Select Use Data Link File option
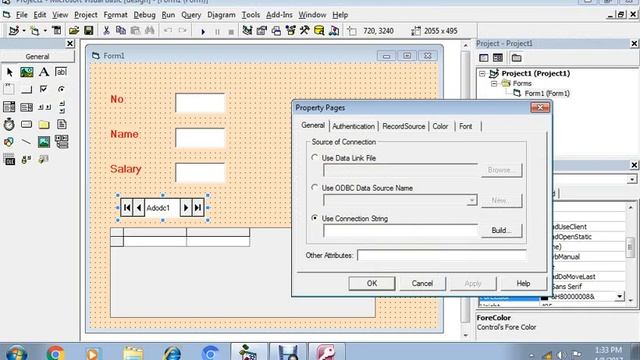Screen dimensions: 640x360 click(314, 158)
